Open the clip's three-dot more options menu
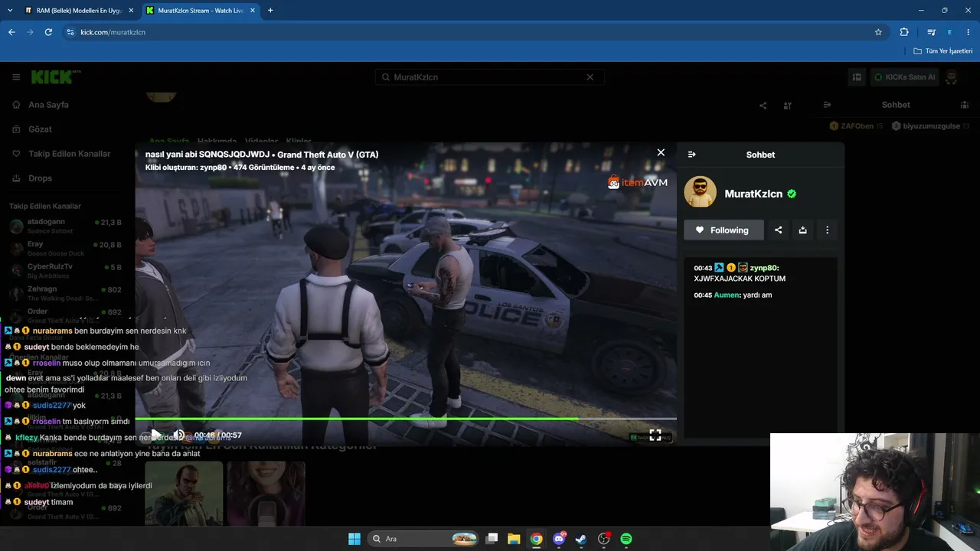Image resolution: width=980 pixels, height=551 pixels. click(x=827, y=230)
